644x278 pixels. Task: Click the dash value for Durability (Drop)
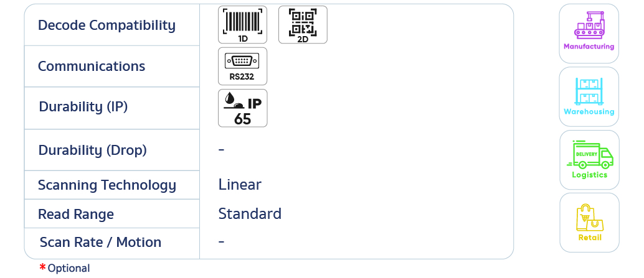[222, 150]
